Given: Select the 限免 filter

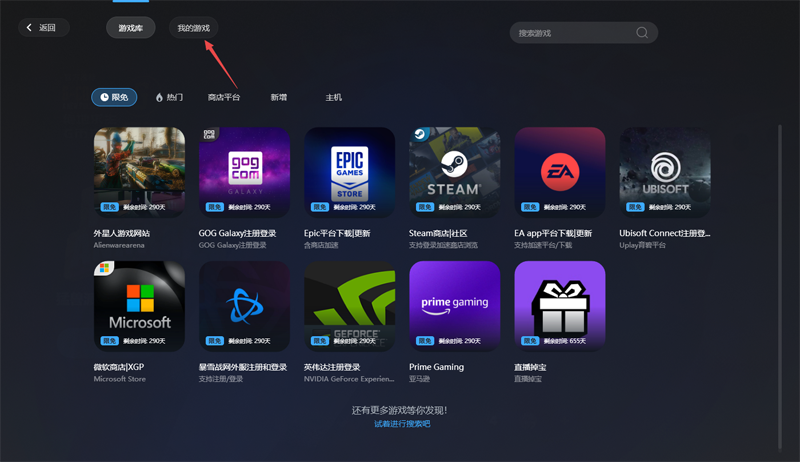Looking at the screenshot, I should coord(114,97).
